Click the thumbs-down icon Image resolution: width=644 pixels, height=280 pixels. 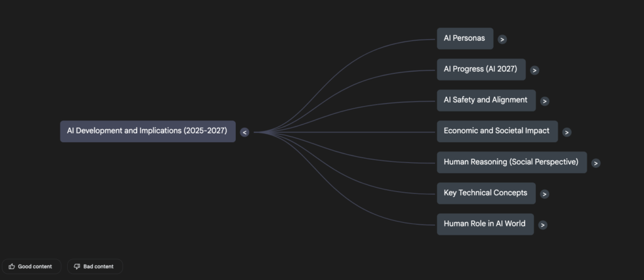click(77, 266)
